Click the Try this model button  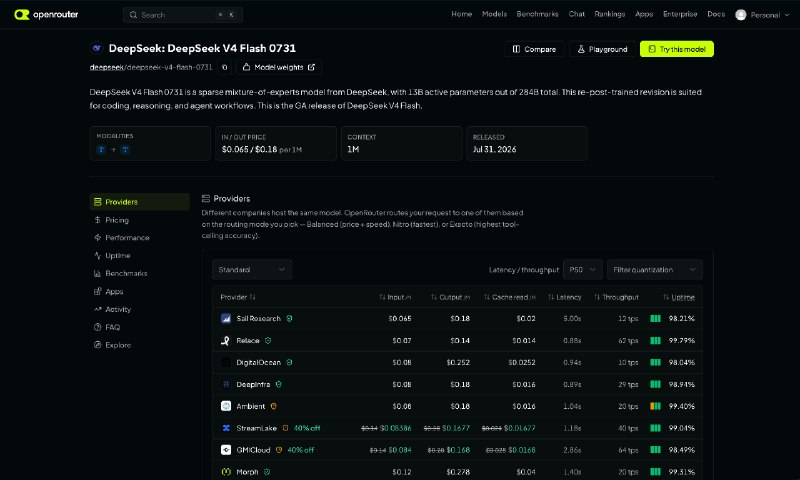[677, 49]
